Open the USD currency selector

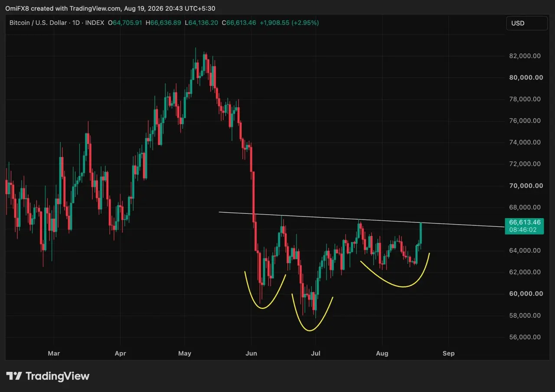(x=527, y=23)
